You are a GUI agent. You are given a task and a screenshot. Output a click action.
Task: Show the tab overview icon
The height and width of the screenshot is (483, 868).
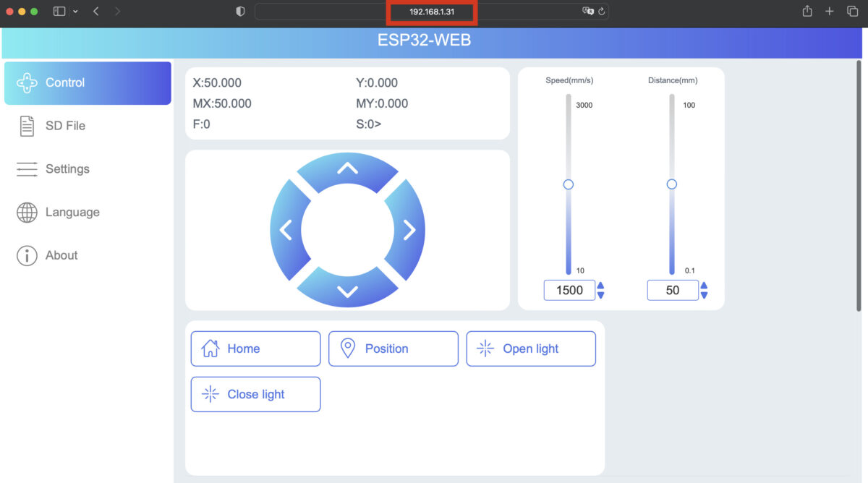click(852, 12)
